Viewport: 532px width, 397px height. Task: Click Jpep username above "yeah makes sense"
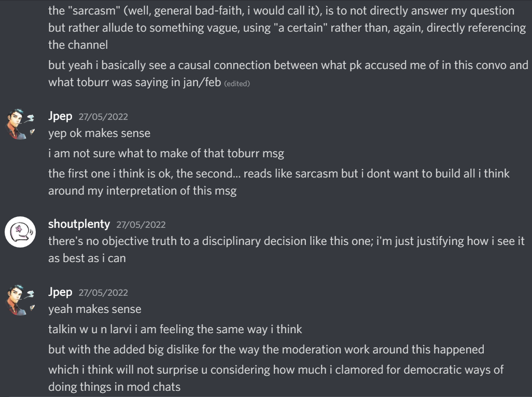pos(60,292)
